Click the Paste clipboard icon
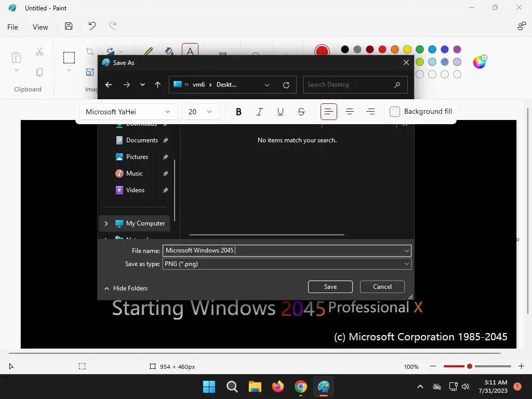The image size is (532, 399). pos(16,58)
